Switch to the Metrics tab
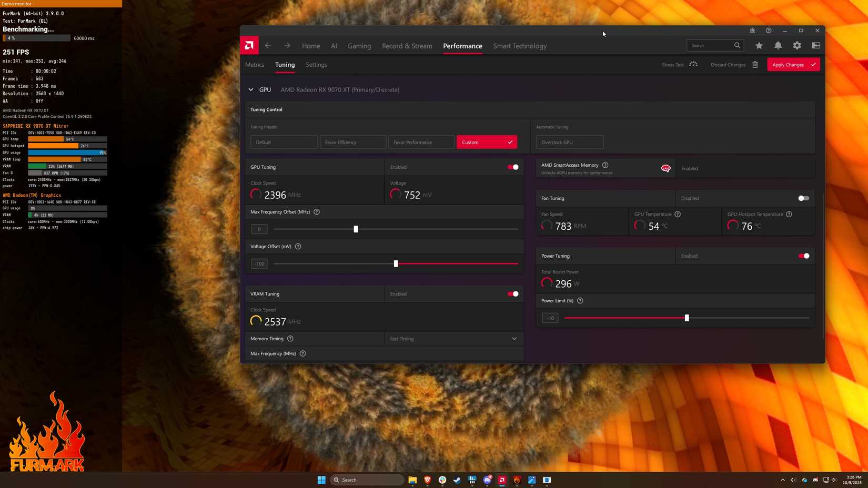The image size is (868, 488). (x=255, y=64)
